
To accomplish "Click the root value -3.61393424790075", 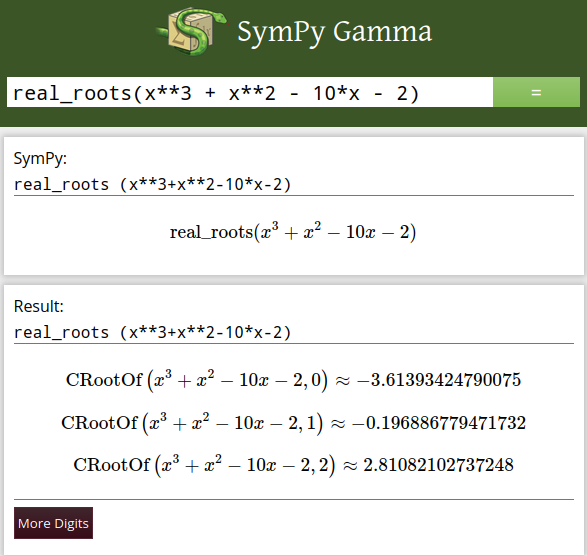I will (x=439, y=380).
